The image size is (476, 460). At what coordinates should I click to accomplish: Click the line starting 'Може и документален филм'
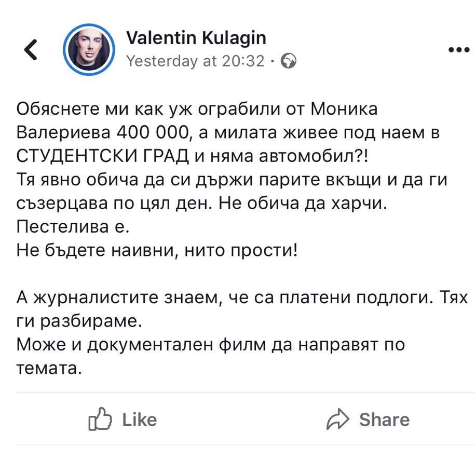point(210,345)
